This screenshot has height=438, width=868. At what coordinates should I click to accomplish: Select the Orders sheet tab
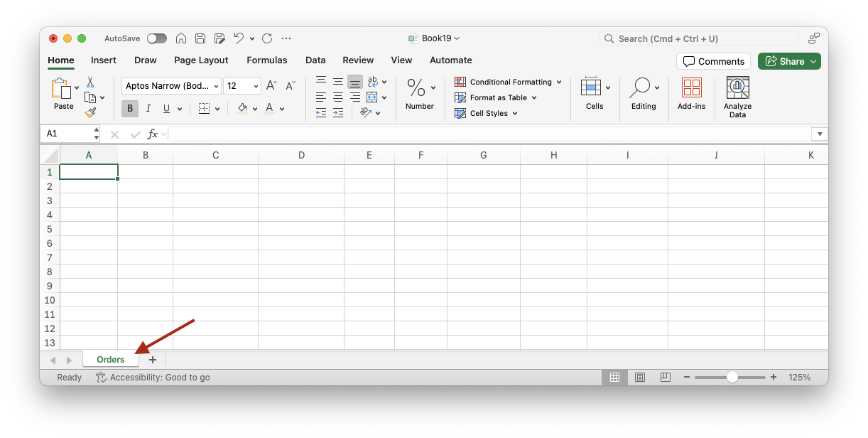[111, 360]
